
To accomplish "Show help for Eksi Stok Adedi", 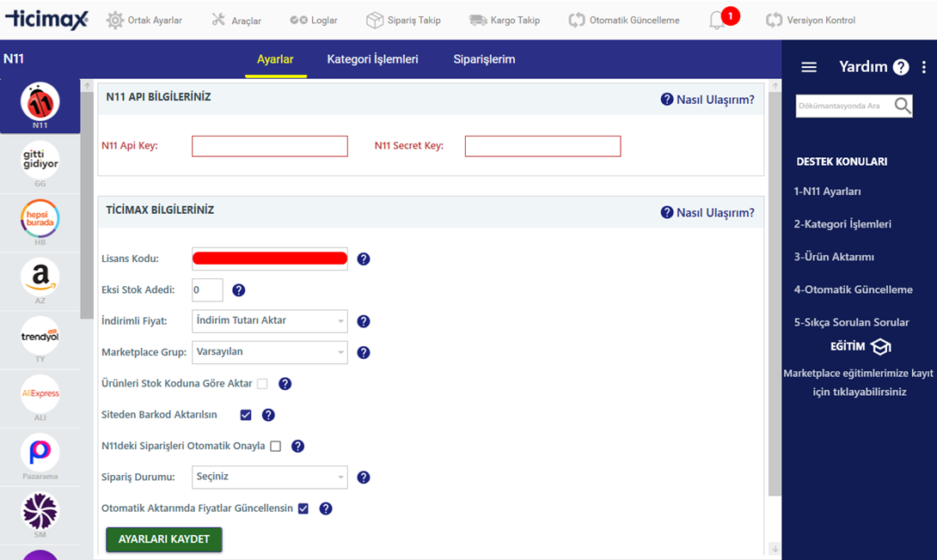I will click(x=238, y=290).
